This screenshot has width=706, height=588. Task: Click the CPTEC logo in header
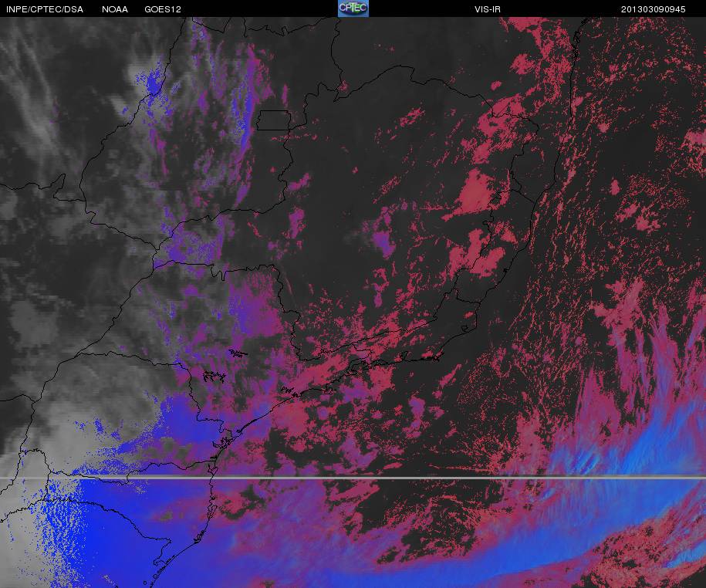click(x=353, y=8)
